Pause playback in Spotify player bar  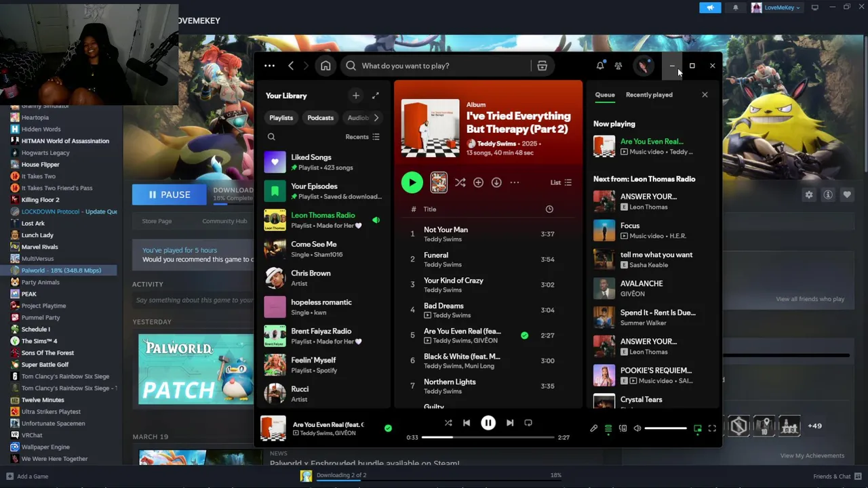pos(488,423)
